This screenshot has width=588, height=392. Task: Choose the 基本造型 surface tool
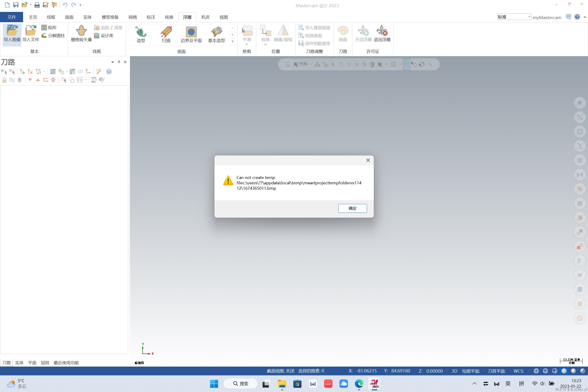click(217, 35)
